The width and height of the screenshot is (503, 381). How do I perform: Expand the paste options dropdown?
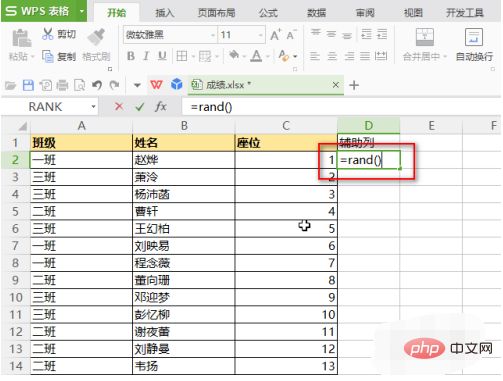pos(33,57)
